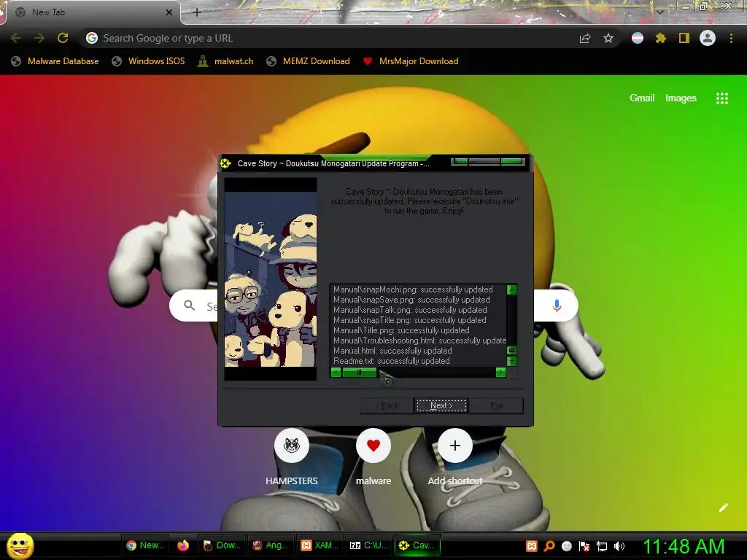Open the Malware Database bookmark
747x560 pixels.
pyautogui.click(x=55, y=61)
